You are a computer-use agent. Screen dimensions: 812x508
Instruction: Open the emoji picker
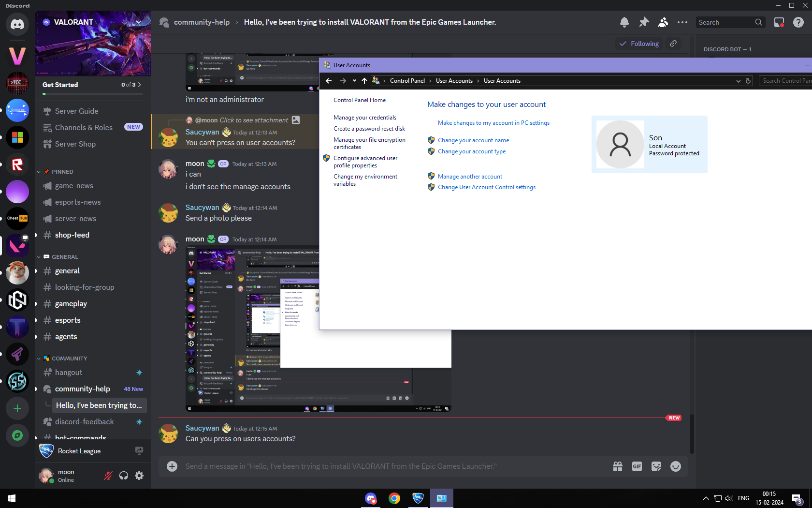[676, 466]
